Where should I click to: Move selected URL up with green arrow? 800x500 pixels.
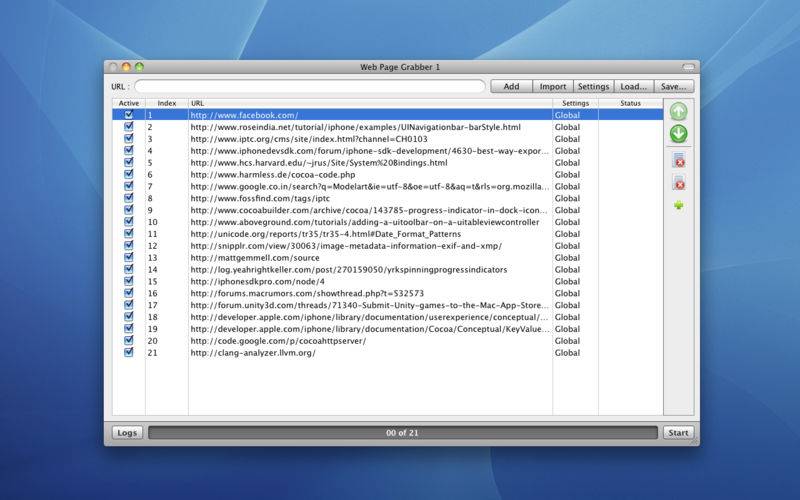678,112
